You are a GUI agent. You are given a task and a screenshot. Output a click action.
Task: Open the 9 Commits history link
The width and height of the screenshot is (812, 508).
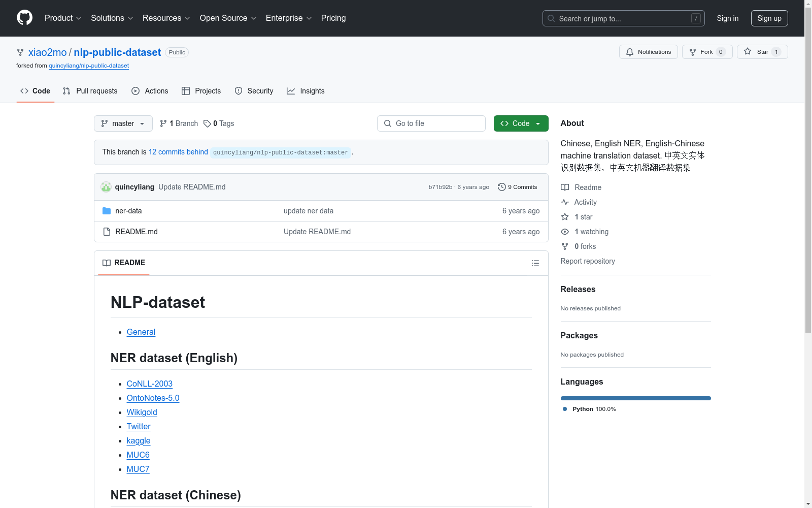[518, 187]
